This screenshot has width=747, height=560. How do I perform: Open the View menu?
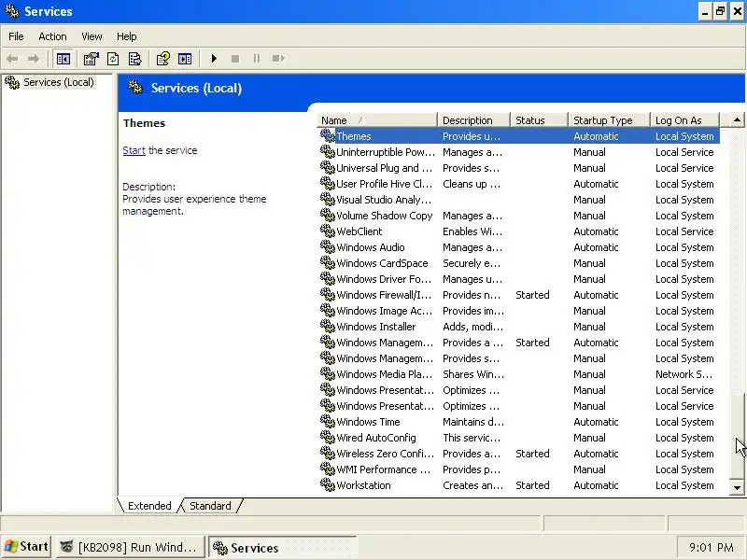92,36
